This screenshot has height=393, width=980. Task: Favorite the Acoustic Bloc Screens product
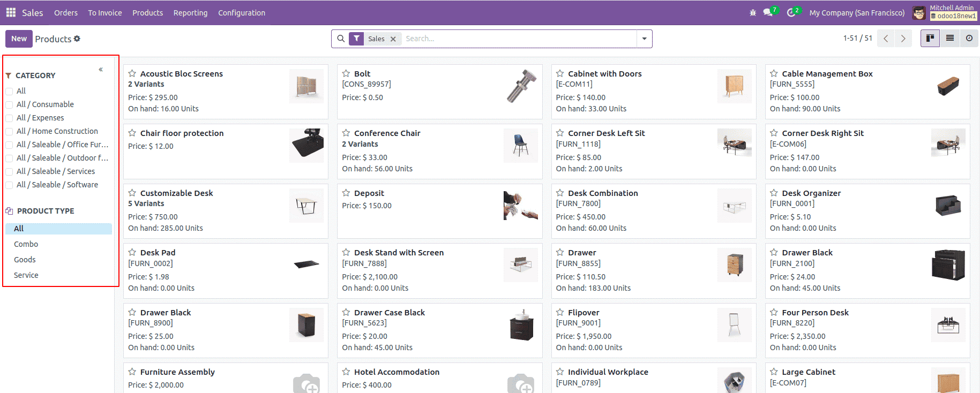(132, 73)
